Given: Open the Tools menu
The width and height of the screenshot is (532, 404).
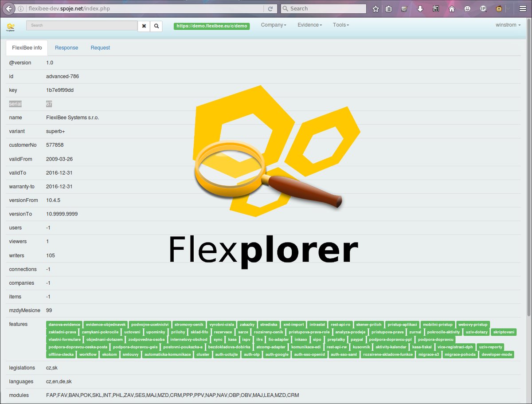Looking at the screenshot, I should [x=340, y=25].
